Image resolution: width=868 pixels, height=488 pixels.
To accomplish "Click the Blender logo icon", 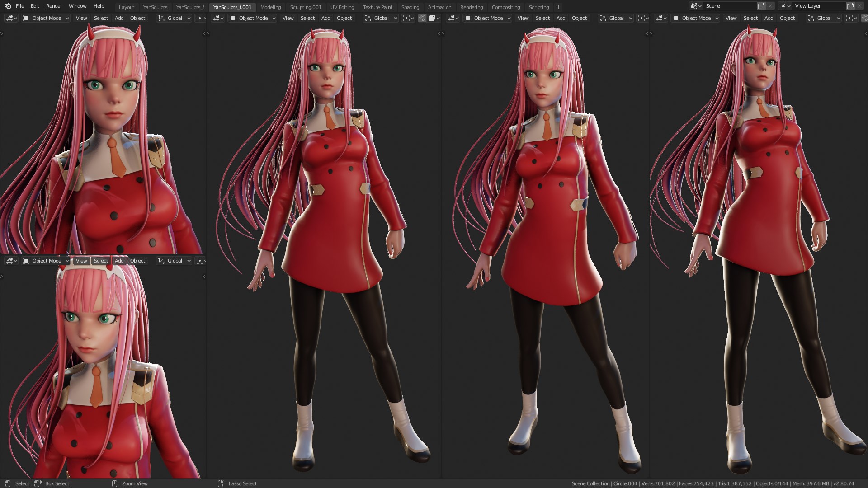I will [8, 6].
